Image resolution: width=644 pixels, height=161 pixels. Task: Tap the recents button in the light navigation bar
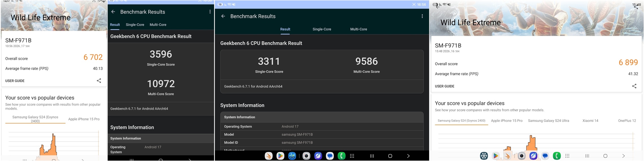[x=587, y=156]
